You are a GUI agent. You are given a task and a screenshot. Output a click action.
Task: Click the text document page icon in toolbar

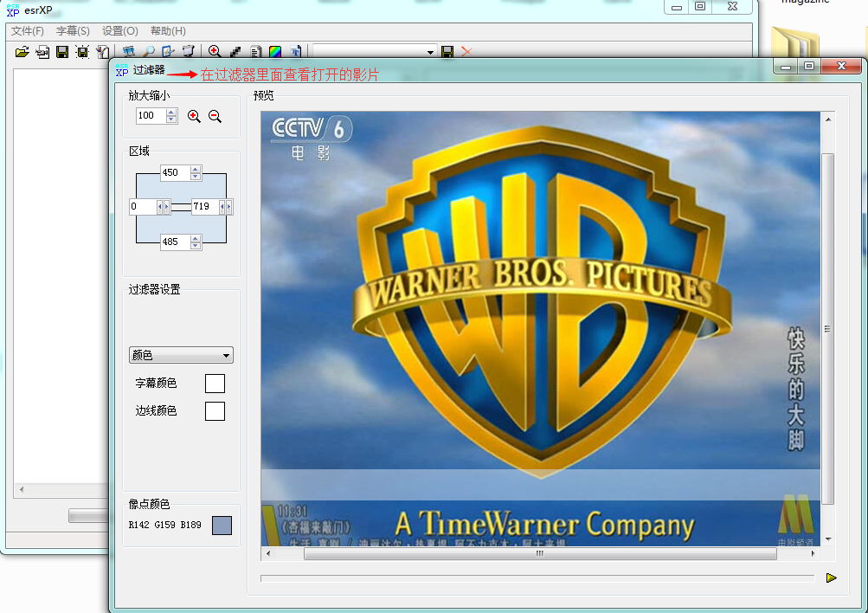pyautogui.click(x=255, y=52)
